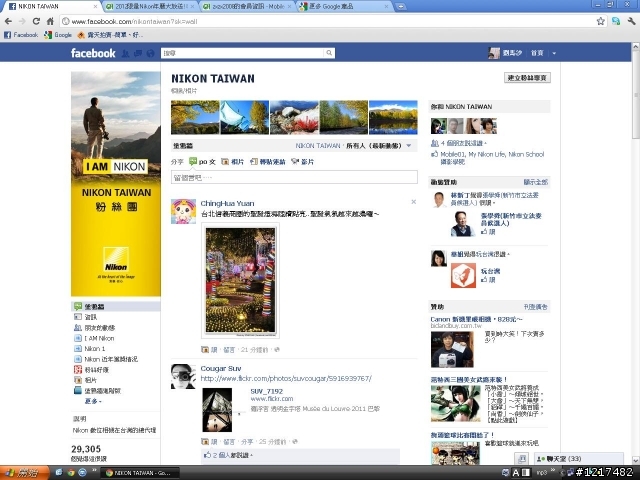Click the page creation button near title
The height and width of the screenshot is (480, 640).
(527, 78)
